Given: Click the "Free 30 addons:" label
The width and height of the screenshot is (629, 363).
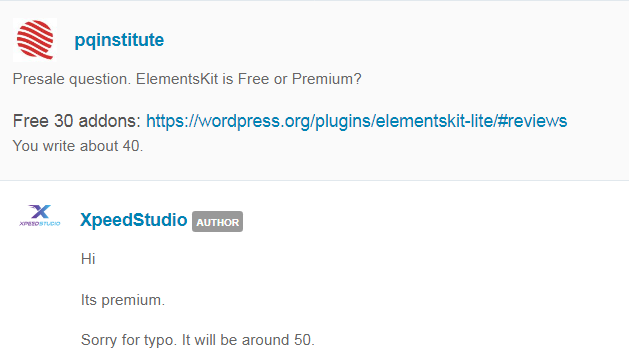Looking at the screenshot, I should [77, 121].
